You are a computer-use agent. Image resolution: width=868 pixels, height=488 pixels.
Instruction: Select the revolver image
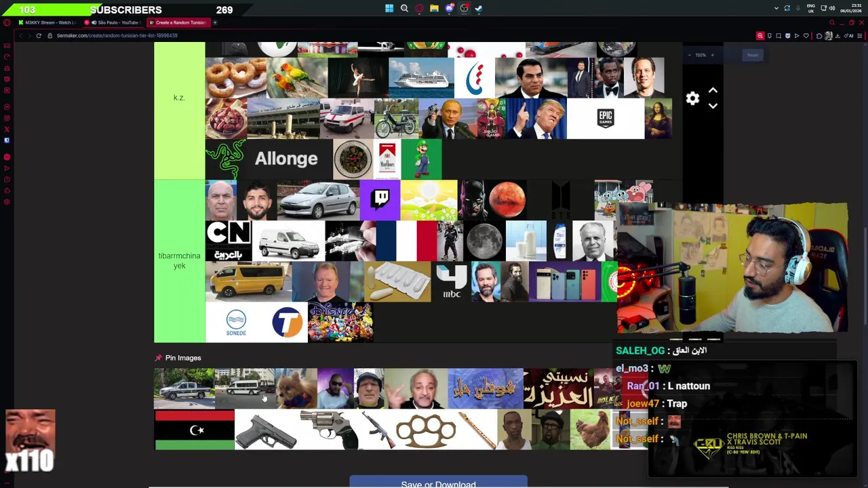click(x=329, y=430)
